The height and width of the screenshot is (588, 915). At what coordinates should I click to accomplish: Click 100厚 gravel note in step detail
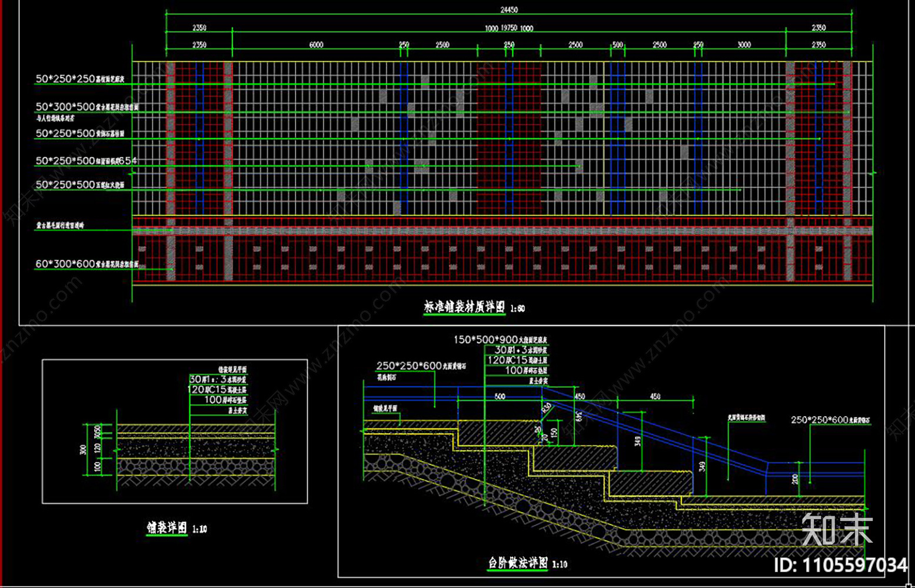[526, 370]
